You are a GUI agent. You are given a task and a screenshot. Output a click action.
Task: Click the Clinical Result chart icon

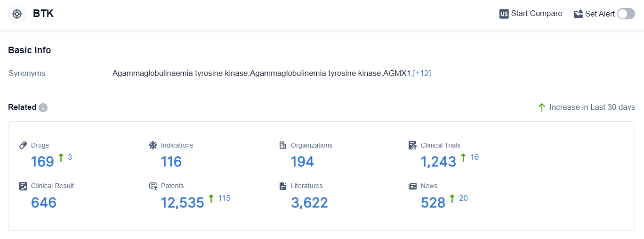pyautogui.click(x=23, y=186)
